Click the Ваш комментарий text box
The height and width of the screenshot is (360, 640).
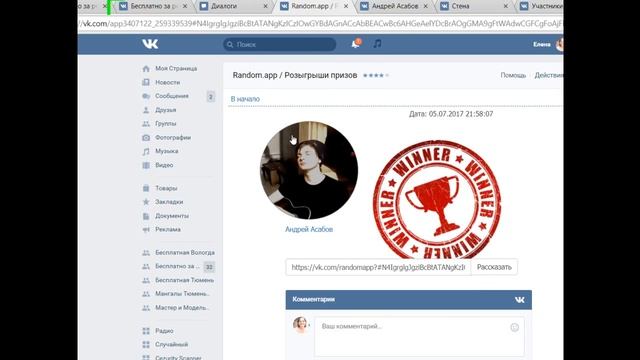tap(419, 337)
